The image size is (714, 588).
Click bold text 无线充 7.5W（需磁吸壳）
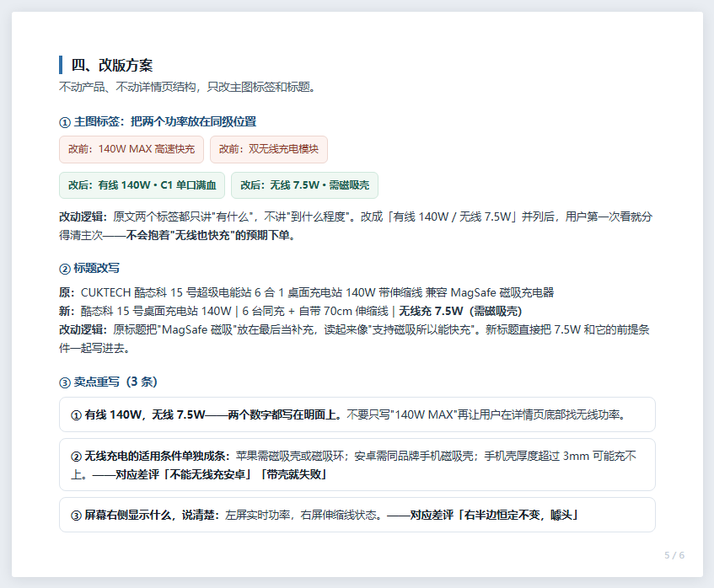[x=460, y=311]
